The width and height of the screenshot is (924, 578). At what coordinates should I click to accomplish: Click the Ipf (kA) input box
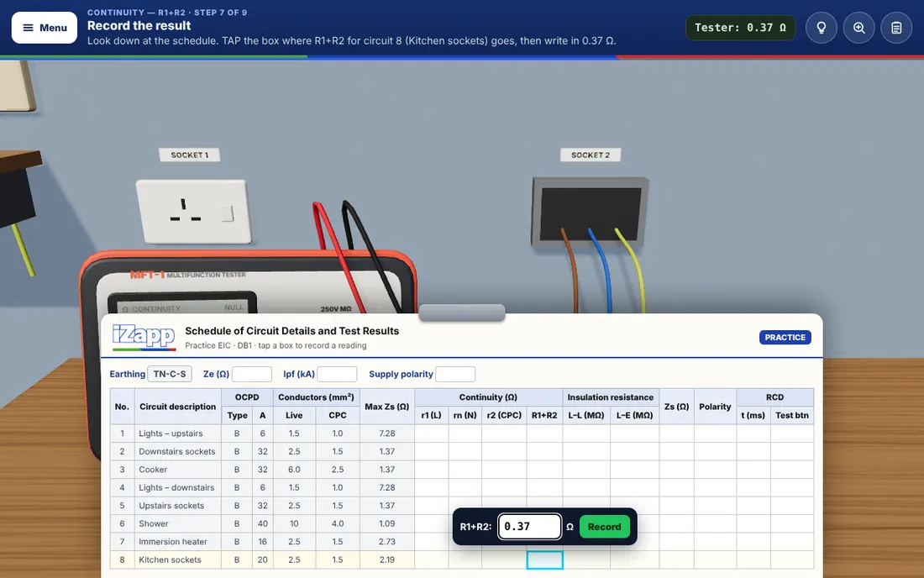[x=337, y=374]
